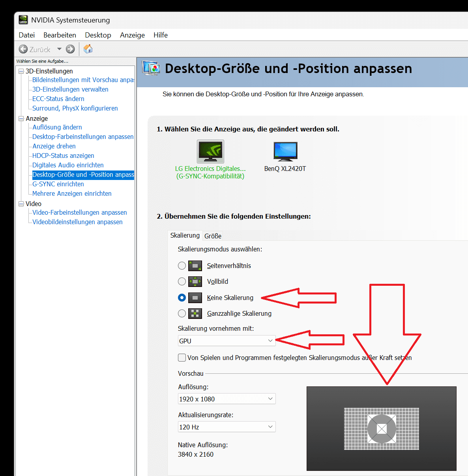Open Anzeige drehen
Screen dimensions: 468x476
point(54,146)
